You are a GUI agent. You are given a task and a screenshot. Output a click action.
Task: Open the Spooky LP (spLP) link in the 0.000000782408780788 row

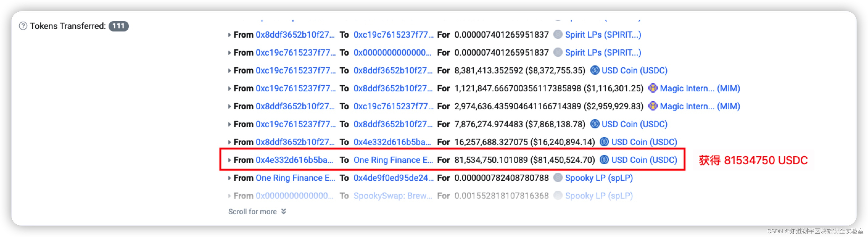coord(599,178)
